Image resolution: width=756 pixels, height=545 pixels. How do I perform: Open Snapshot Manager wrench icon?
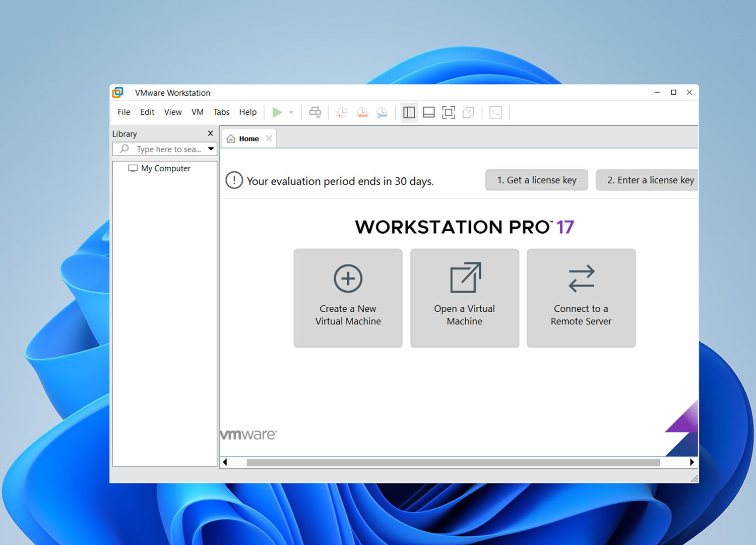pyautogui.click(x=382, y=112)
